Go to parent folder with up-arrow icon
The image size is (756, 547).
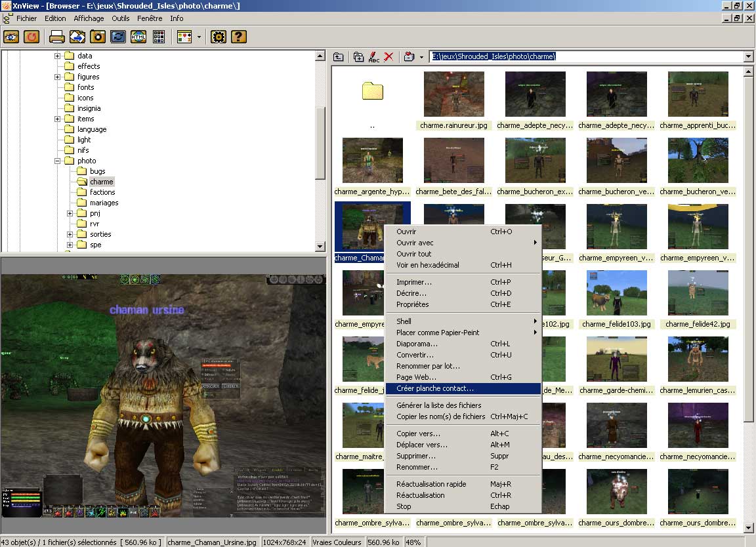click(339, 57)
